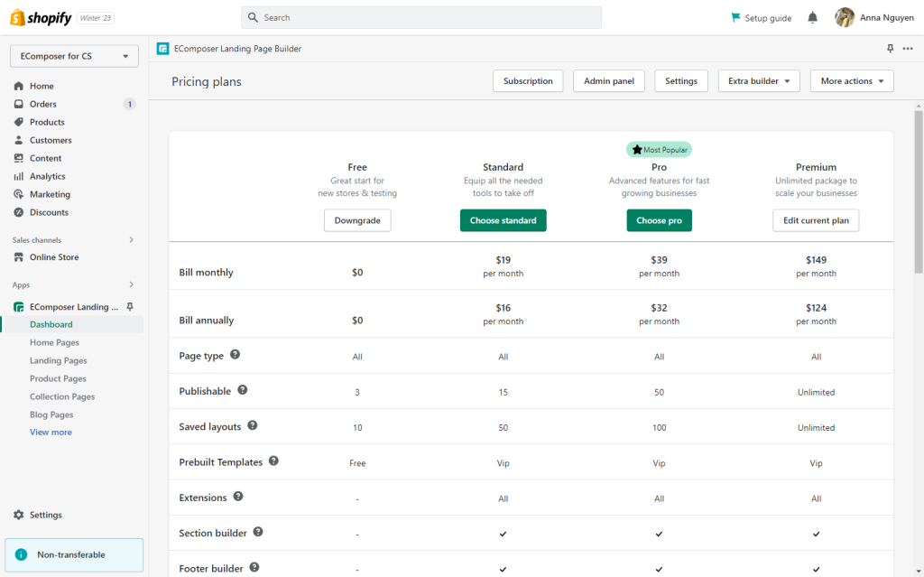Click the page vertical scrollbar
The image size is (924, 577).
[918, 191]
